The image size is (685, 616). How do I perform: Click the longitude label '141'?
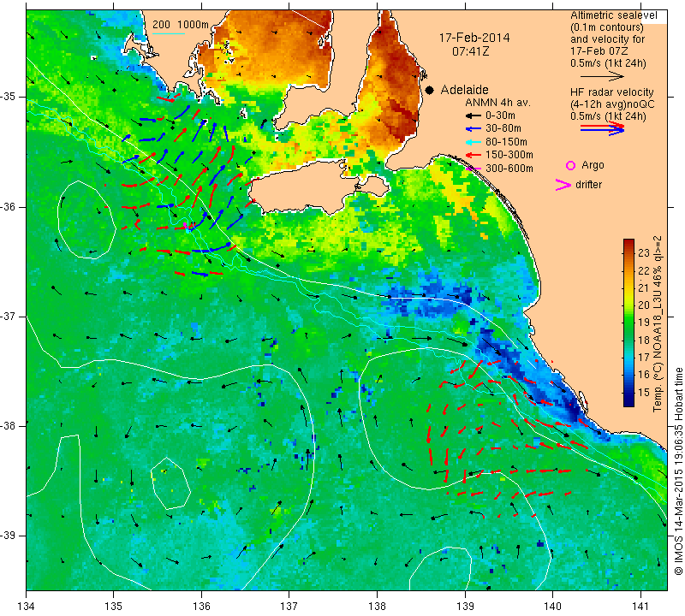[x=640, y=607]
